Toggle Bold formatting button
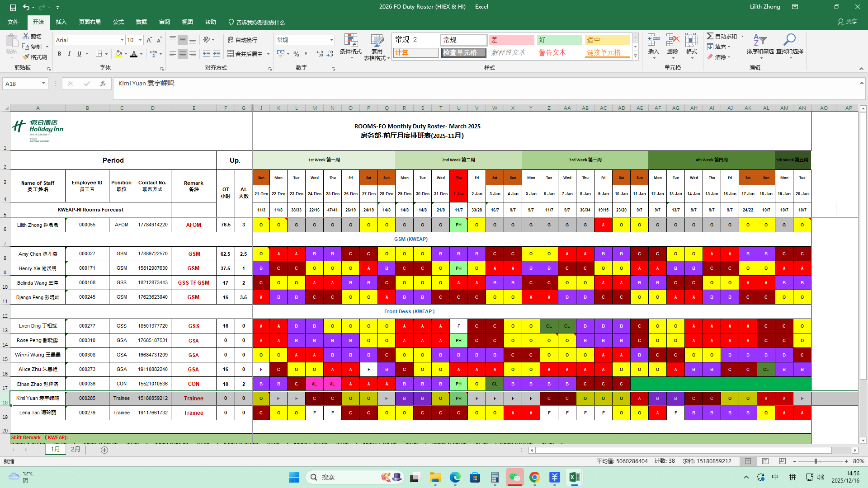Viewport: 868px width, 488px height. pos(59,54)
